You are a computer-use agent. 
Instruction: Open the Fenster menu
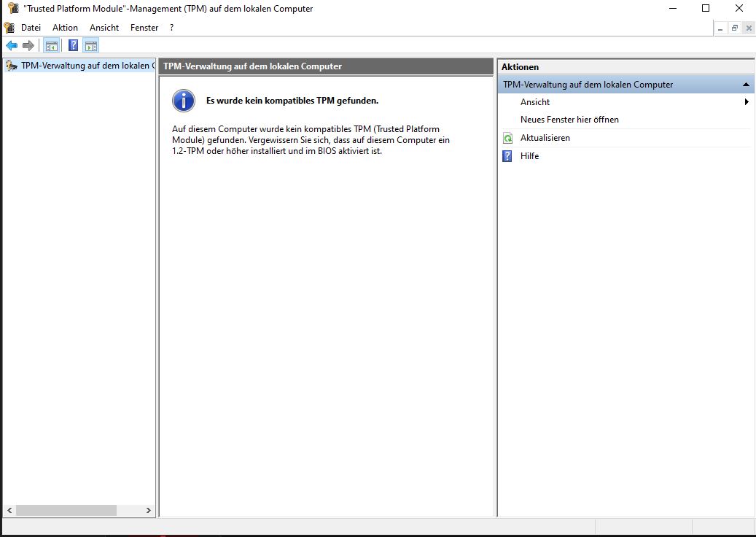coord(144,28)
